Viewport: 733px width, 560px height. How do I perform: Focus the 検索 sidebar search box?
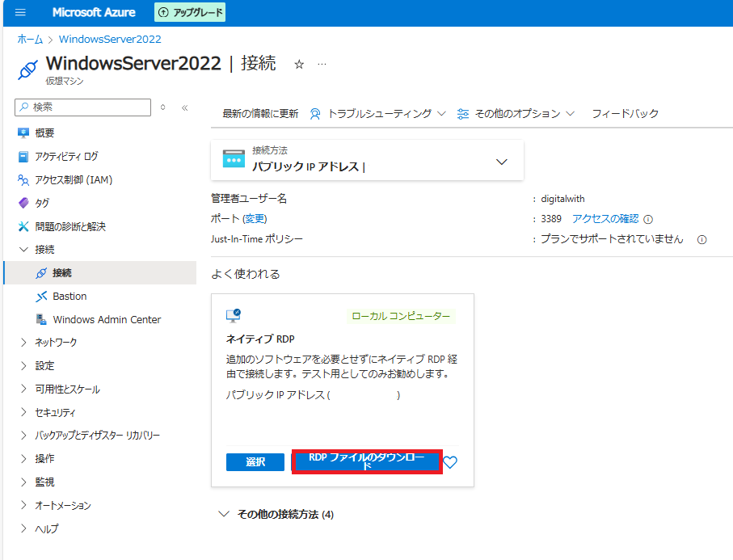(82, 107)
